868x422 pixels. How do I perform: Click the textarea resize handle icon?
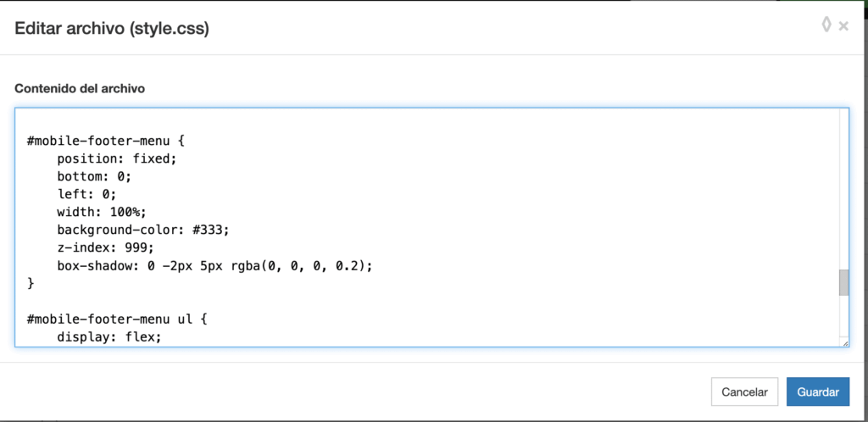point(844,342)
